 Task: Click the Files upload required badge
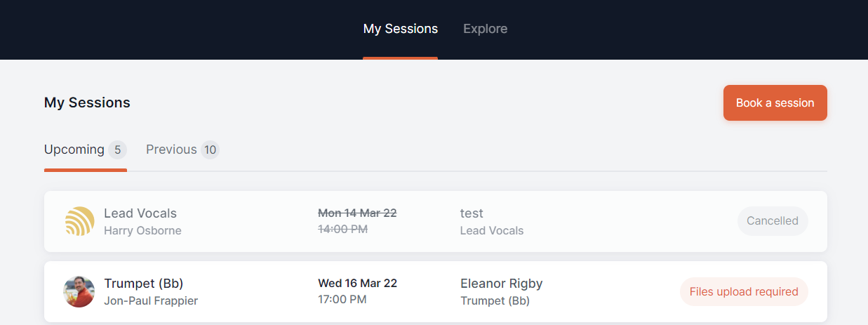click(744, 292)
